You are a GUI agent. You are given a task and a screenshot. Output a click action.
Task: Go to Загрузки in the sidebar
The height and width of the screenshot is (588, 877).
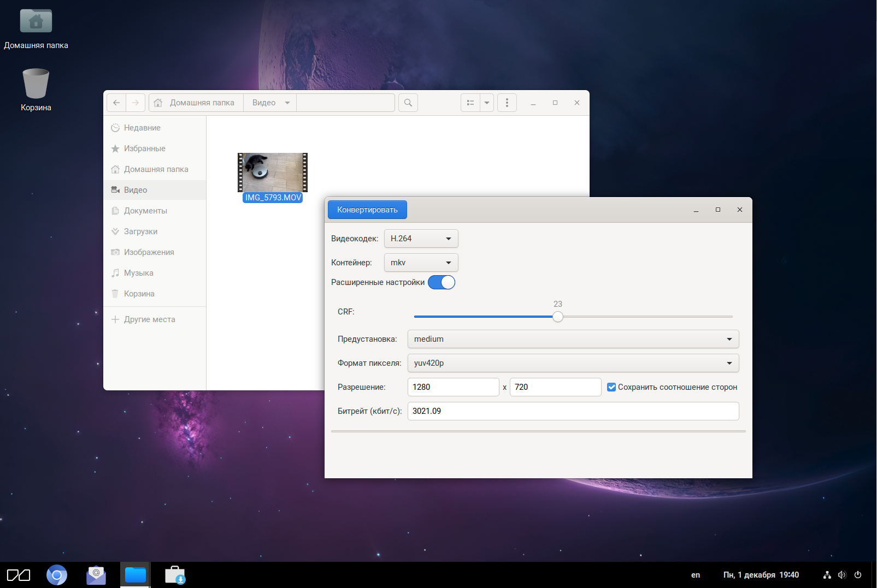coord(140,231)
